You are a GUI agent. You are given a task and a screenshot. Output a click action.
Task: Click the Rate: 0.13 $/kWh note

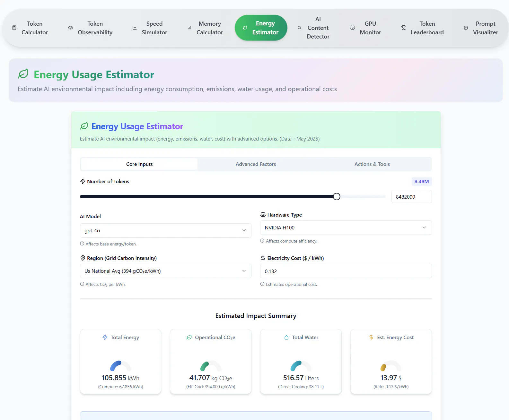pyautogui.click(x=391, y=387)
